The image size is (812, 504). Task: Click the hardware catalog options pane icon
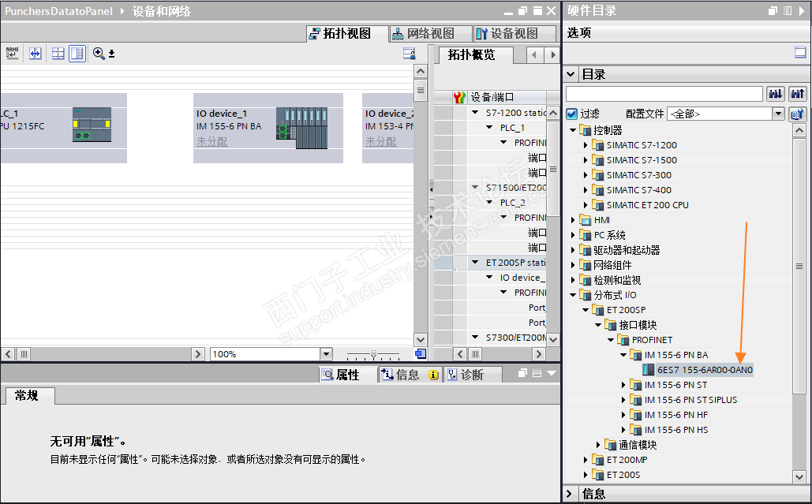[800, 52]
